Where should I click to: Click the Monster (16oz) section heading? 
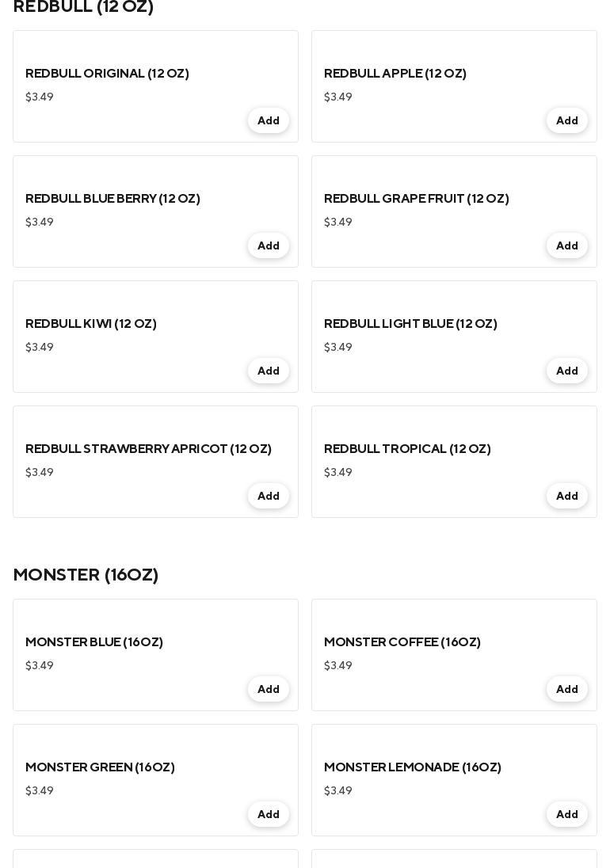(86, 575)
